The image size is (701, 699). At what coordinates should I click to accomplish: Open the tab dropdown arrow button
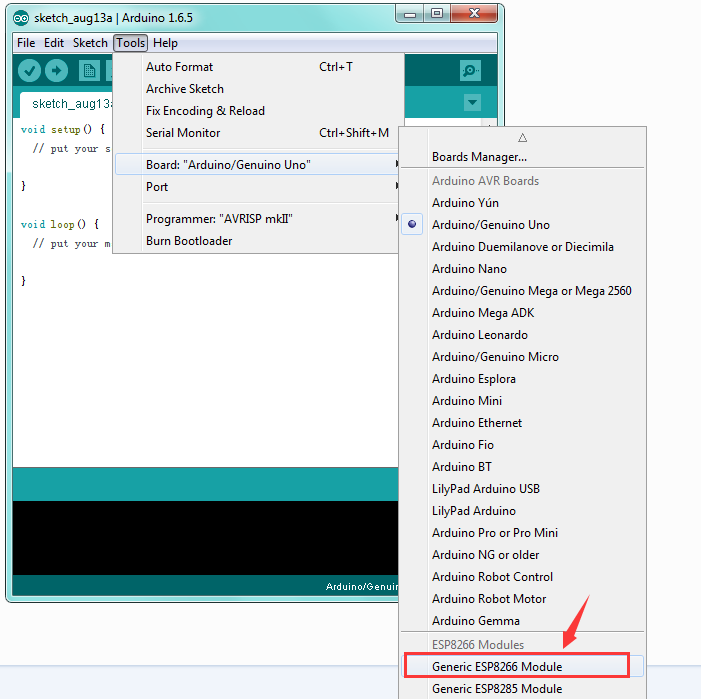(x=472, y=103)
